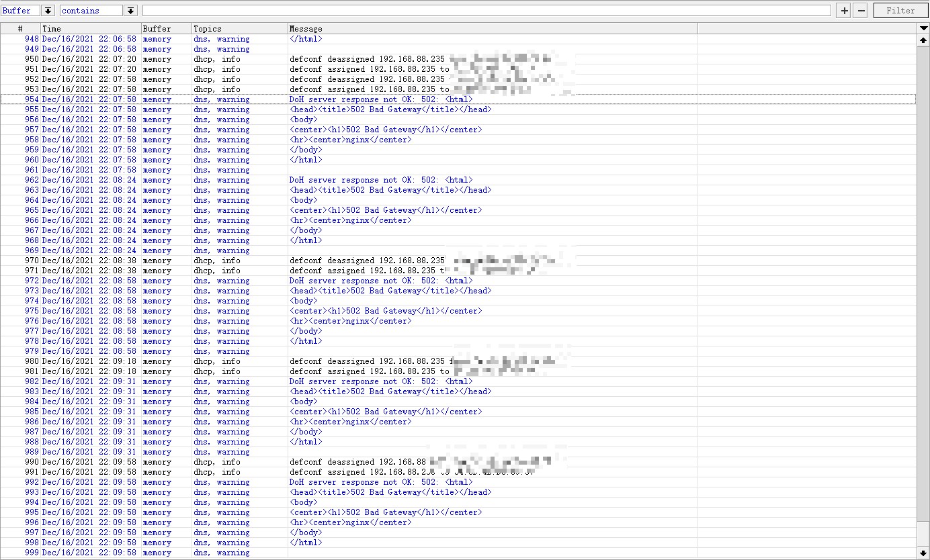The image size is (930, 560).
Task: Add a new filter row with the plus button
Action: [843, 10]
